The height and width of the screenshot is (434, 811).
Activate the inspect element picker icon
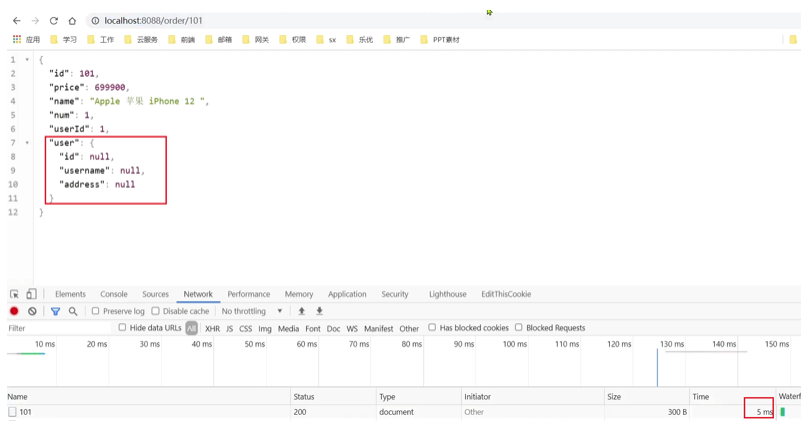click(14, 294)
